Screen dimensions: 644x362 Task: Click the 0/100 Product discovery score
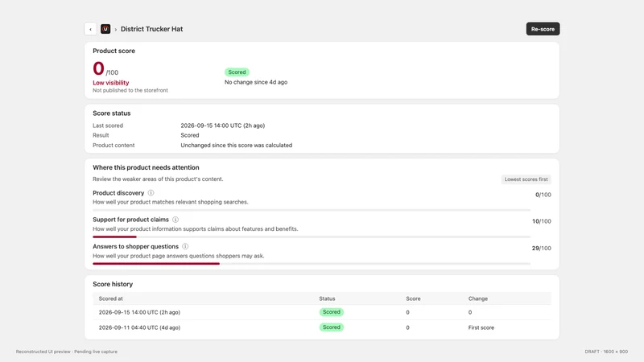point(543,195)
